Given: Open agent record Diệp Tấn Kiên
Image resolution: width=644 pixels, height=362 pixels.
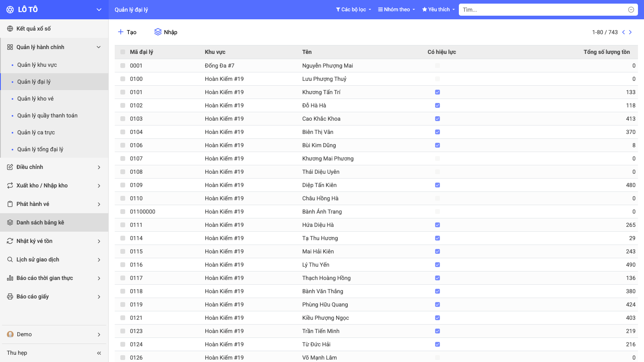Looking at the screenshot, I should click(319, 185).
